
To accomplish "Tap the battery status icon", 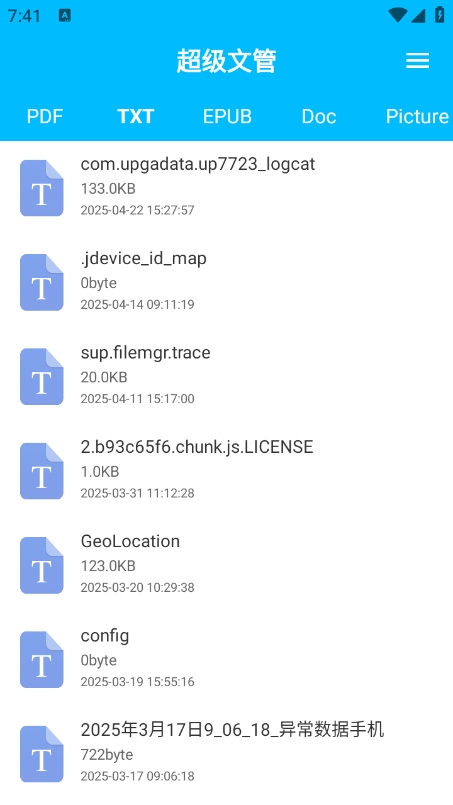I will pos(440,15).
